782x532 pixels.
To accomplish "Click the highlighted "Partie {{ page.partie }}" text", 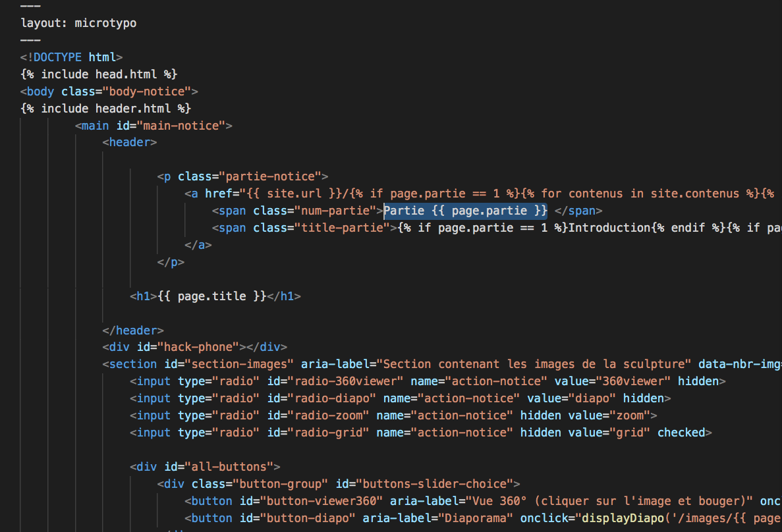I will (x=465, y=211).
